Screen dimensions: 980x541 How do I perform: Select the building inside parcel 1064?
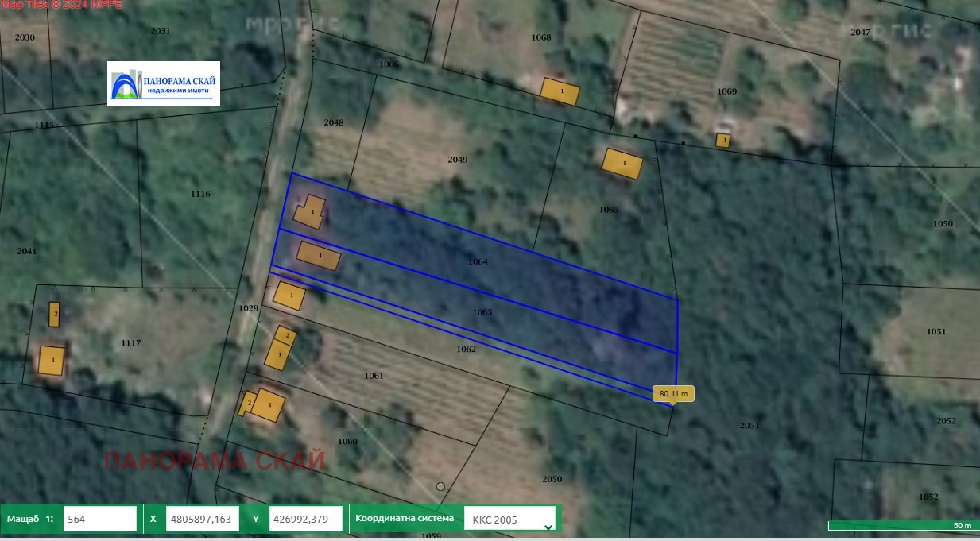tap(310, 212)
